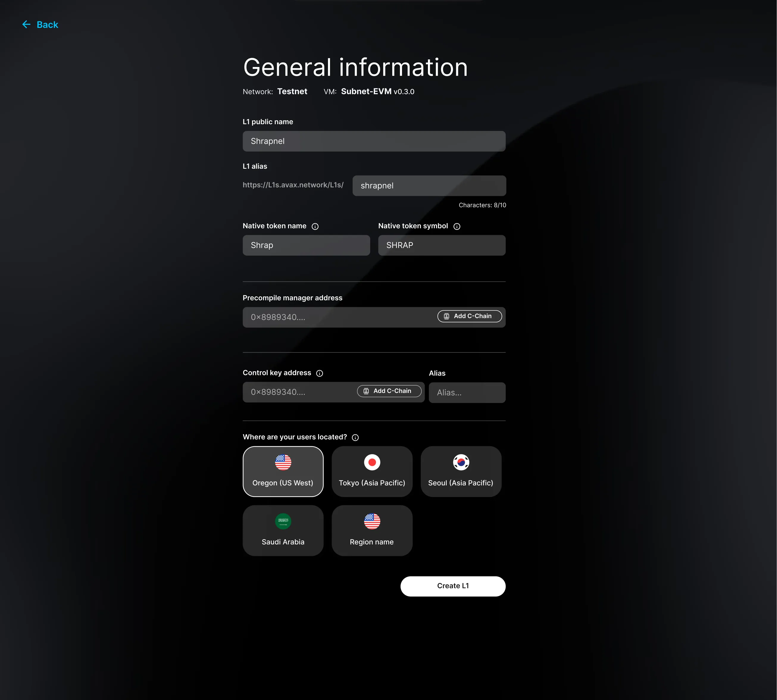
Task: Click the 'https://L1s.avax.network/L1s/' URL prefix
Action: (x=293, y=185)
